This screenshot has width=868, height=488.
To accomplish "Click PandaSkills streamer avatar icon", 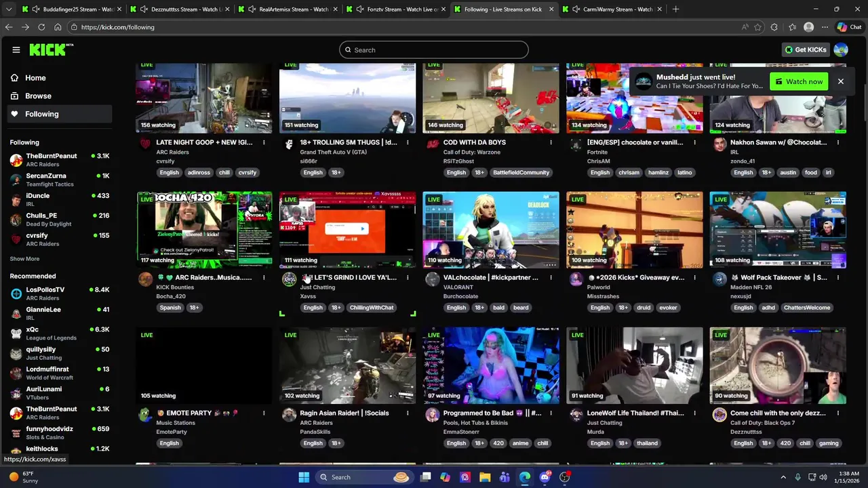I will point(289,414).
